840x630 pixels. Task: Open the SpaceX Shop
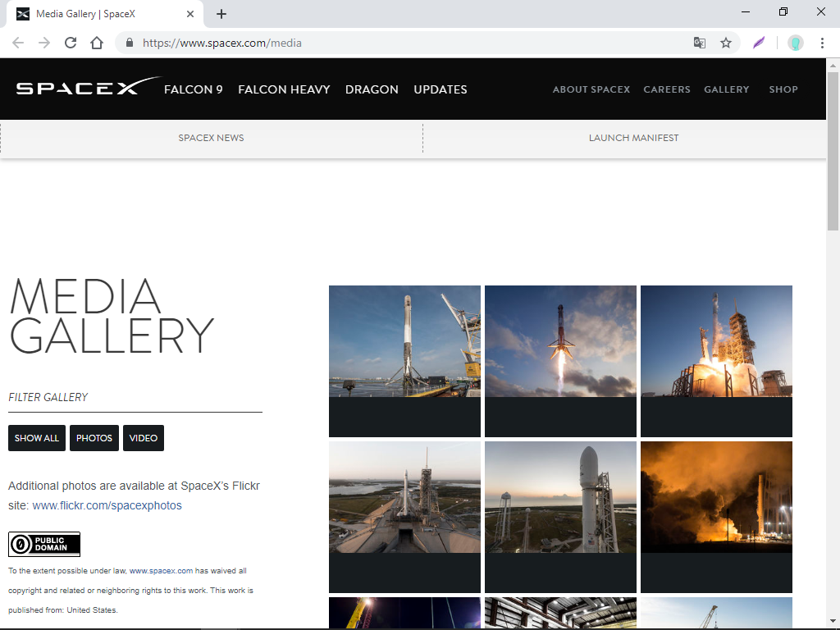pos(783,89)
